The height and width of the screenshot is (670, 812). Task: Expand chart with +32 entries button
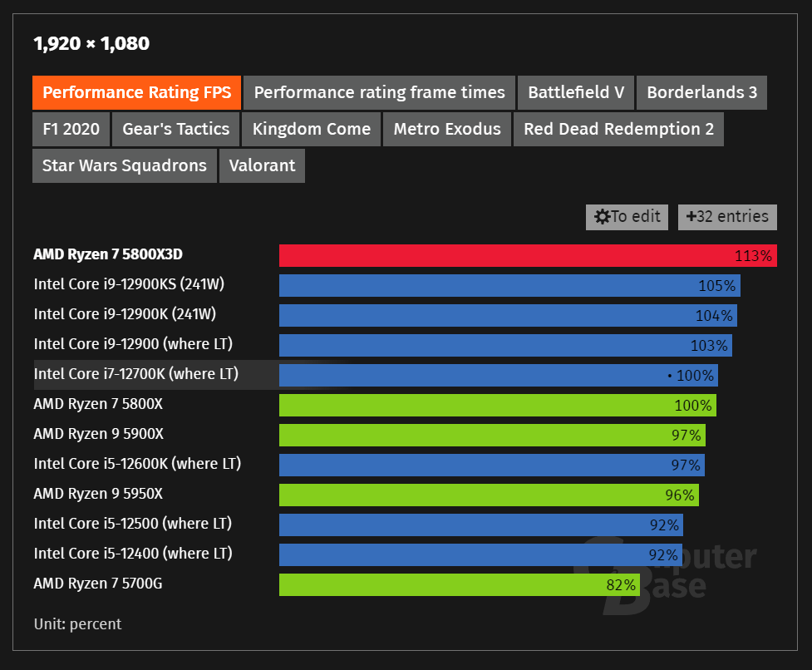pyautogui.click(x=727, y=217)
